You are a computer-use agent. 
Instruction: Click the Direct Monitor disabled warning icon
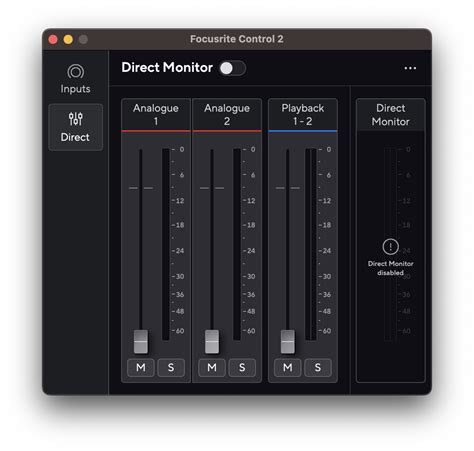tap(390, 247)
